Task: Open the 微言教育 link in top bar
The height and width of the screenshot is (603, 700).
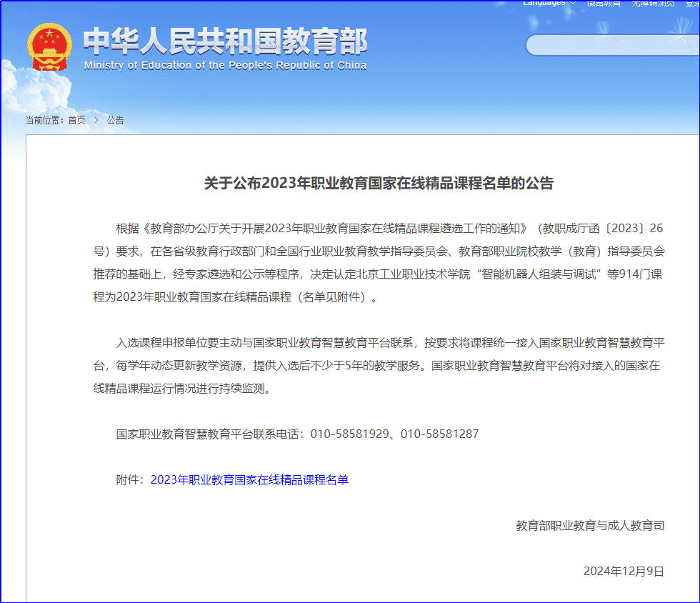Action: click(604, 3)
